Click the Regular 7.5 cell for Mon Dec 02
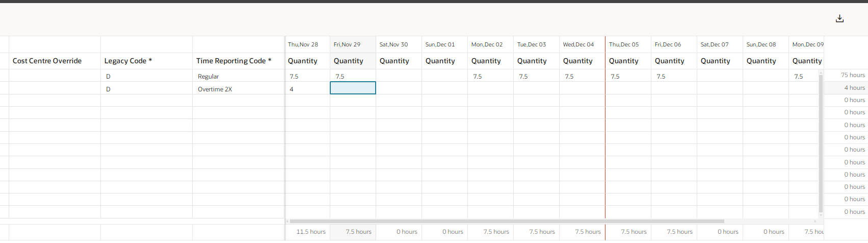This screenshot has height=243, width=868. click(490, 76)
